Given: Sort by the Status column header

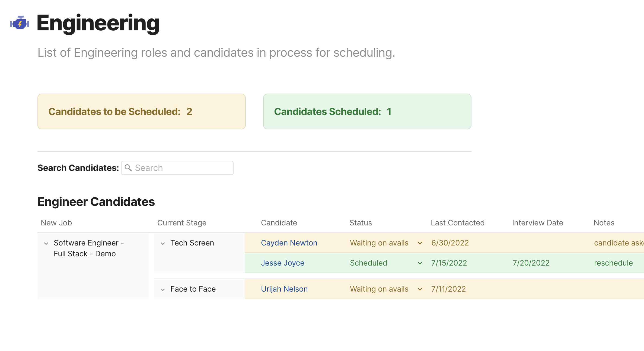Looking at the screenshot, I should click(361, 223).
